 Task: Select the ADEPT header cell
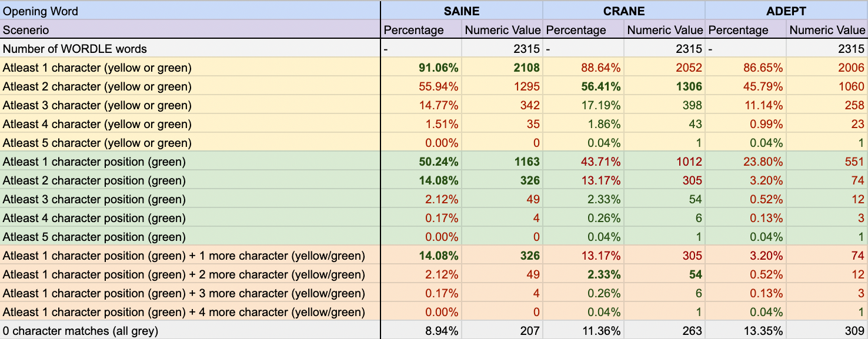(x=786, y=11)
